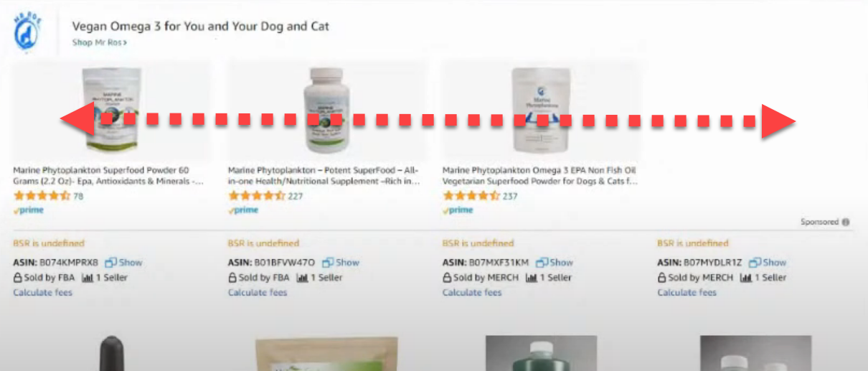The width and height of the screenshot is (868, 371).
Task: Click the copy icon beside ASIN B07MXF31KM
Action: [x=542, y=263]
